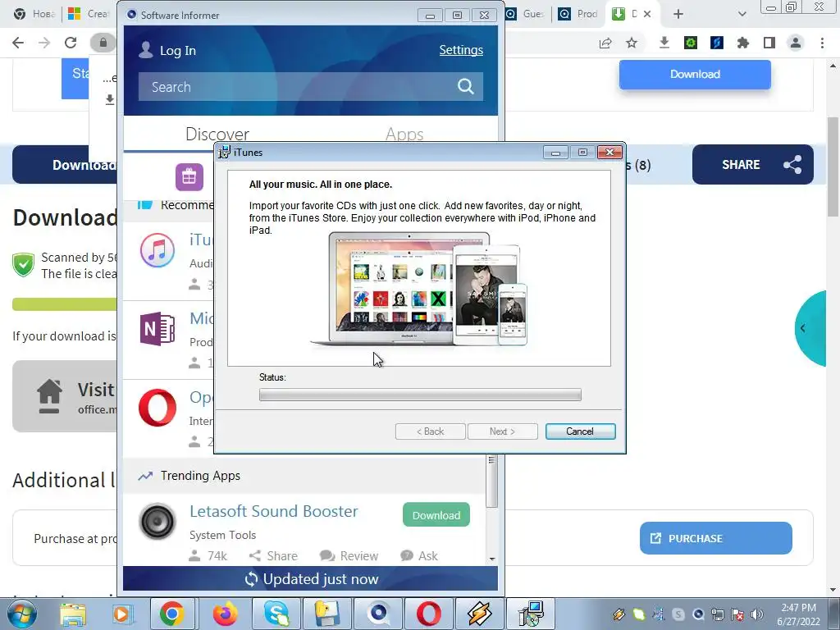840x630 pixels.
Task: Click the green extension icon in Chrome toolbar
Action: pyautogui.click(x=691, y=43)
